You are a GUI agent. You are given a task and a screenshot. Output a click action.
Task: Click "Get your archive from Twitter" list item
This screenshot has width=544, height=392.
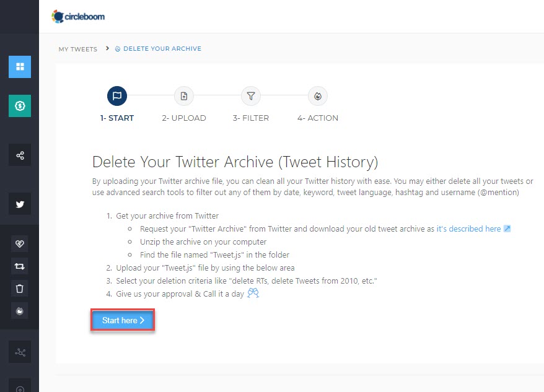coord(167,216)
